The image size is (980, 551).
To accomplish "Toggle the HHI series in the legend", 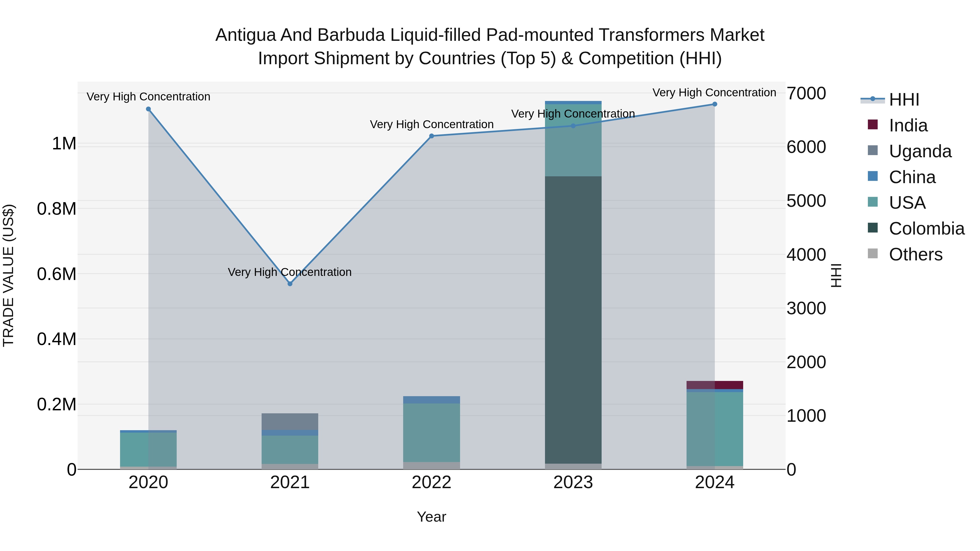I will (890, 100).
